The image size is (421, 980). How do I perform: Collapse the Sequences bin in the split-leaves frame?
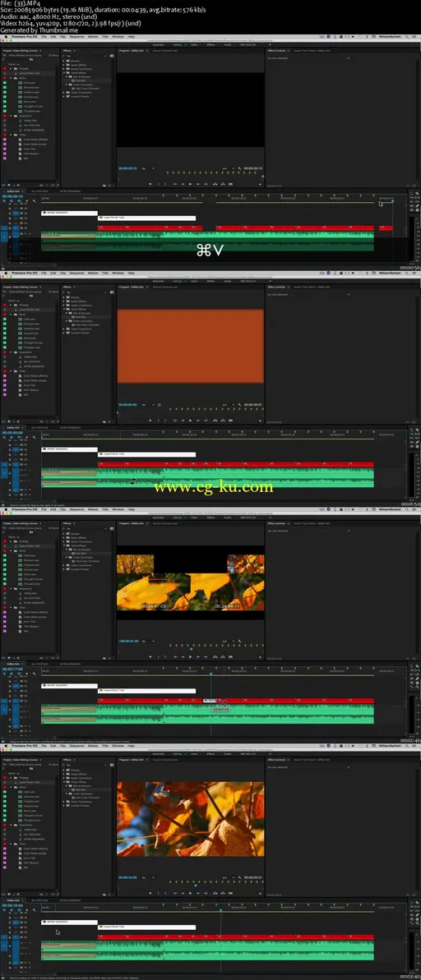point(11,588)
